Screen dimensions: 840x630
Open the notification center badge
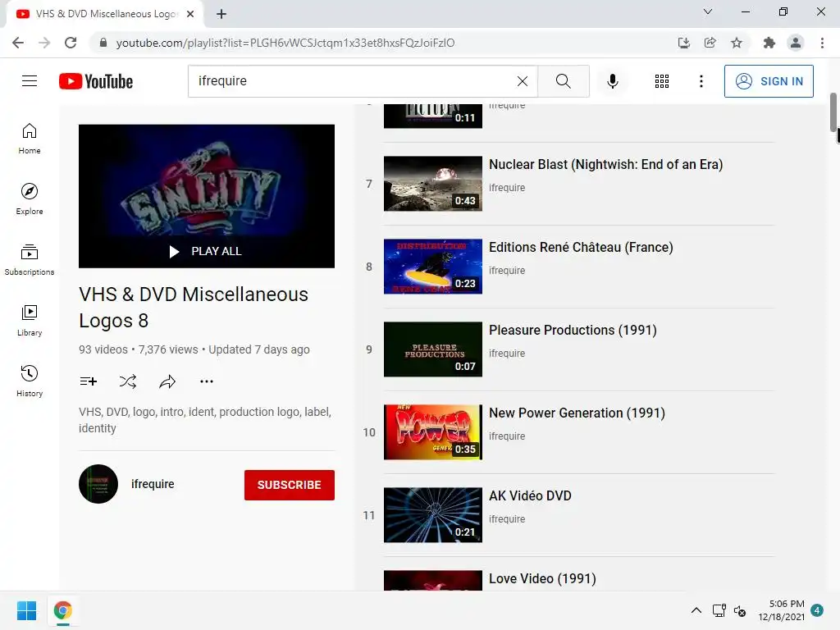pyautogui.click(x=817, y=610)
